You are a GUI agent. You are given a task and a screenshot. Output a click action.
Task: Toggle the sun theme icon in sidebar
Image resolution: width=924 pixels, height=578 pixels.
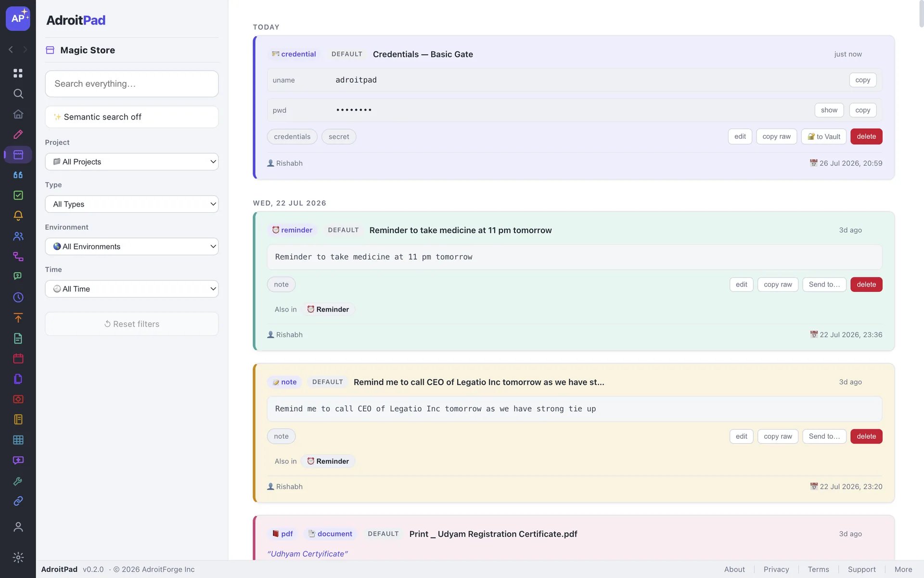pyautogui.click(x=18, y=557)
